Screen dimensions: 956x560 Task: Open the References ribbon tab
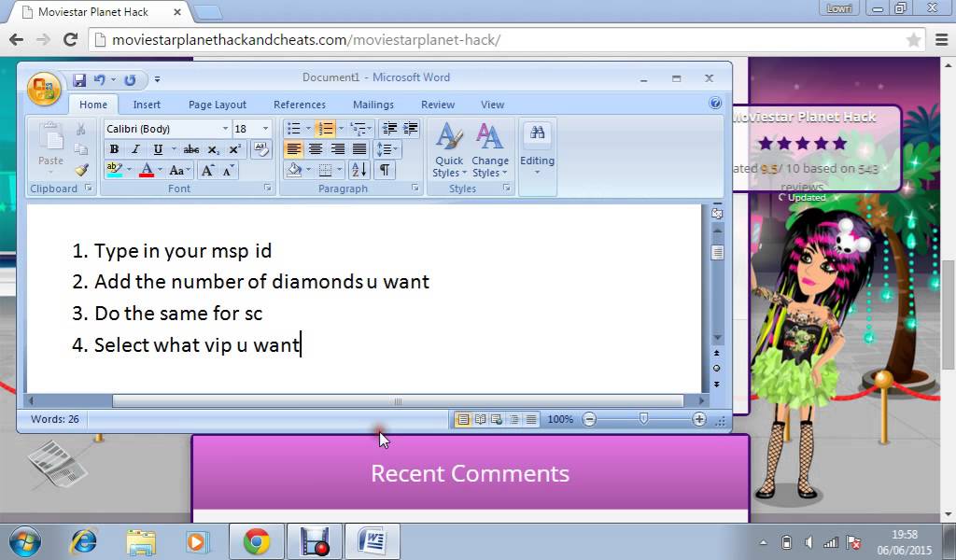coord(300,105)
